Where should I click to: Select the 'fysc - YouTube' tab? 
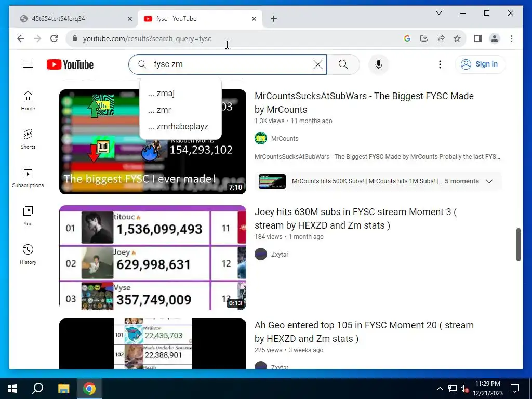(200, 19)
